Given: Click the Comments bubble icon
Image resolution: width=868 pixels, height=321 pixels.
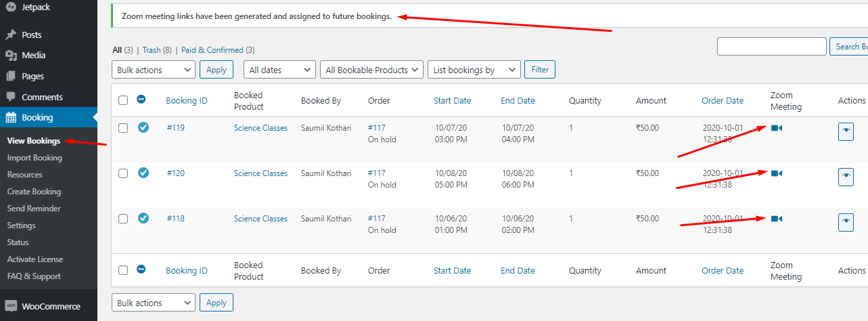Looking at the screenshot, I should point(11,97).
